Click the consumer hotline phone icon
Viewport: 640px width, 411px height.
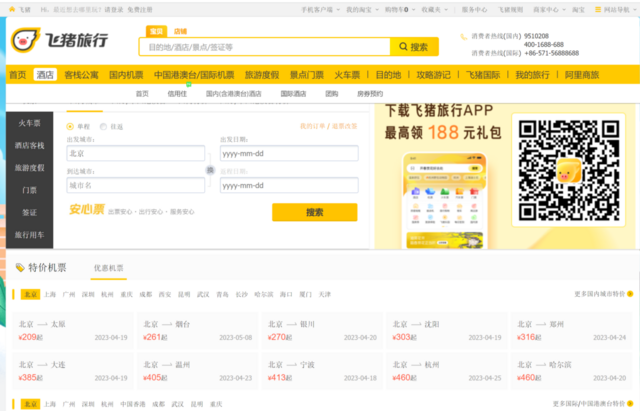click(x=464, y=37)
